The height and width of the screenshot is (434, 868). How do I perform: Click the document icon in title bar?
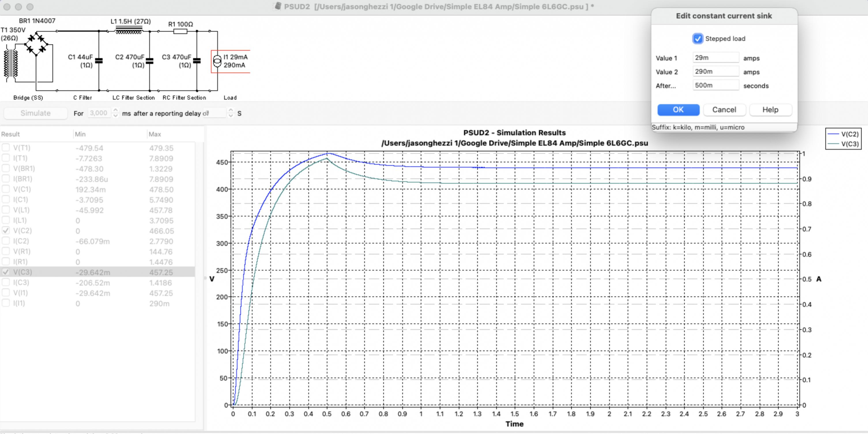coord(278,6)
